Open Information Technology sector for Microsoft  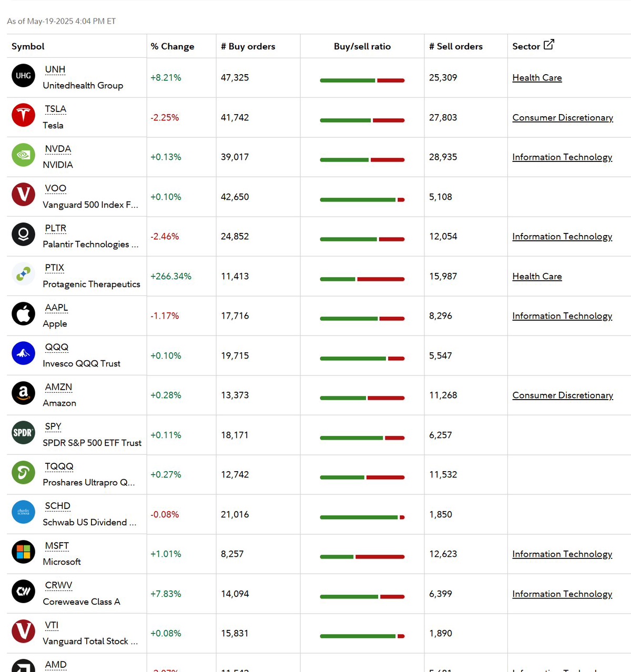coord(562,554)
